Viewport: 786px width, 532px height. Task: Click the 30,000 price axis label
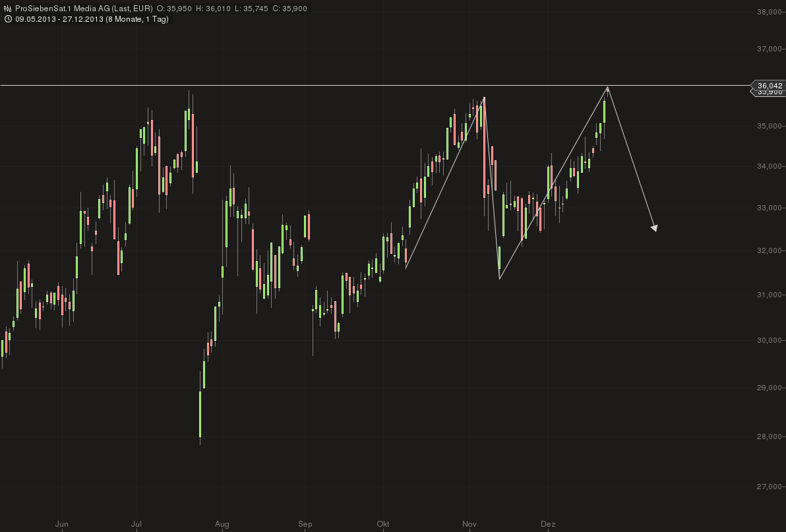pos(770,340)
